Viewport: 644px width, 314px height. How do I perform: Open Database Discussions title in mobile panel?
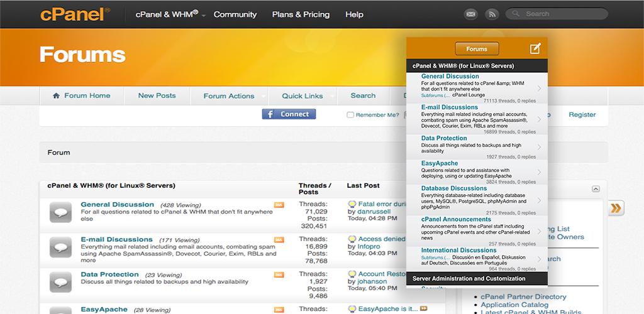click(x=454, y=188)
